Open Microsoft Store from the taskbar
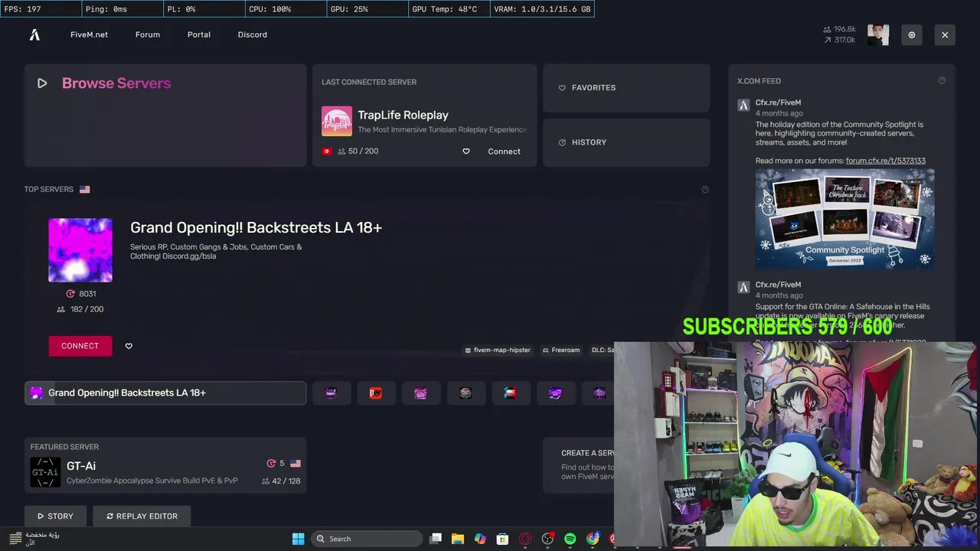 pyautogui.click(x=502, y=539)
